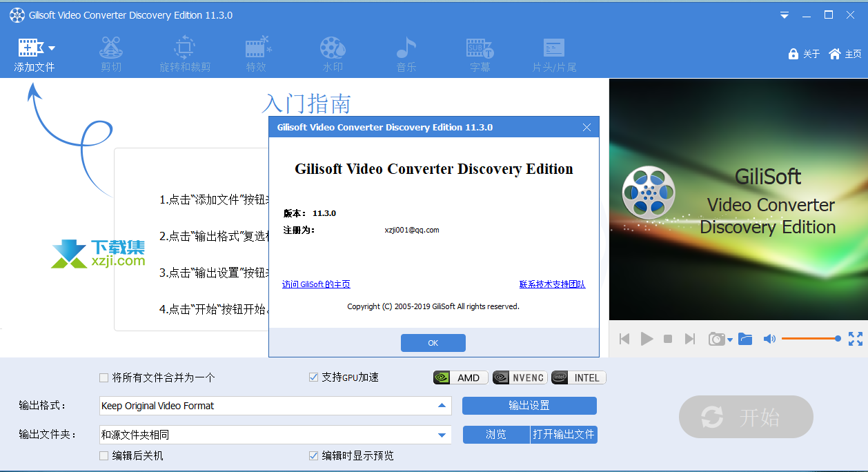Screen dimensions: 868x472
Task: Click the app icon in title bar
Action: tap(17, 15)
